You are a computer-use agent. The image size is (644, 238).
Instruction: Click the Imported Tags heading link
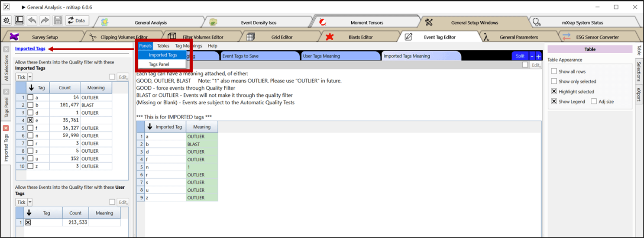(x=30, y=49)
